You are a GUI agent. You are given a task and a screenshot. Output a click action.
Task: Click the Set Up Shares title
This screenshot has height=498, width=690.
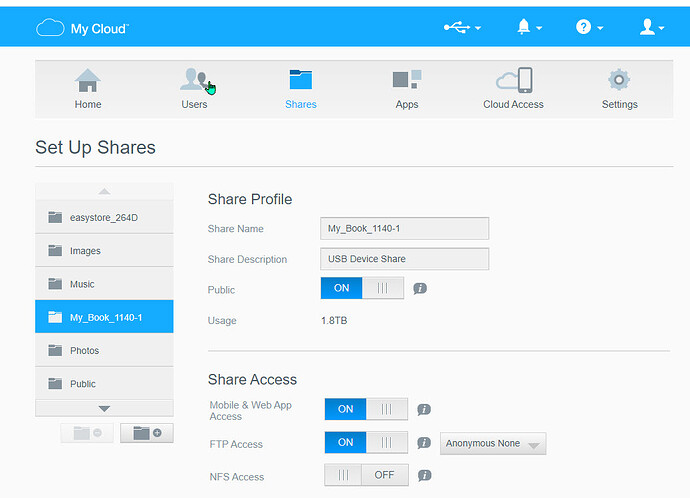(95, 147)
